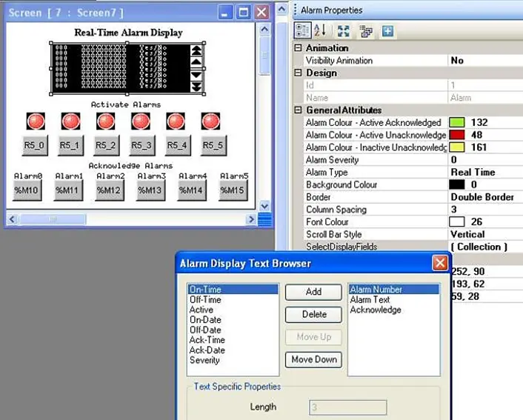Click the Categorized view icon in Alarm Properties
This screenshot has height=420, width=523.
point(302,30)
